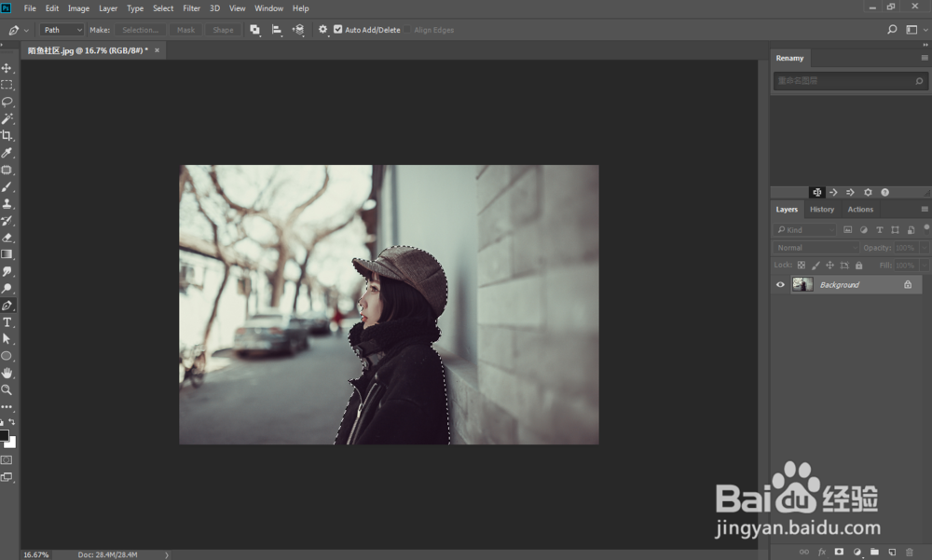Click the path operations icon
The image size is (932, 560).
255,30
